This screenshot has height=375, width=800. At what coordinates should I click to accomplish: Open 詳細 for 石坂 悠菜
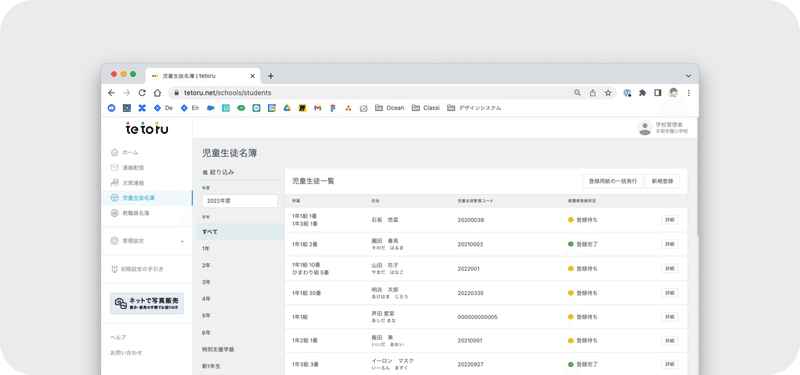(x=670, y=220)
